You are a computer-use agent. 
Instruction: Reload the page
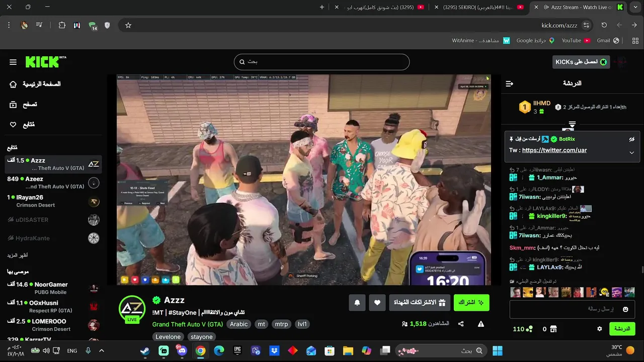(604, 25)
